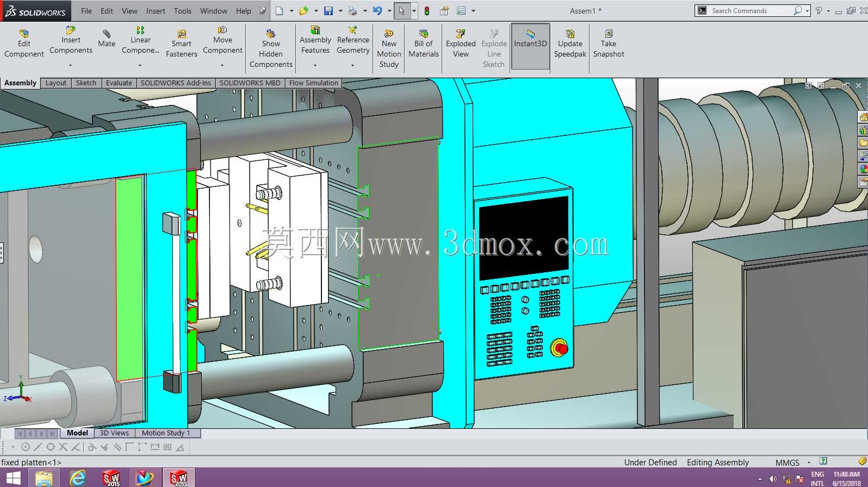This screenshot has height=487, width=868.
Task: Expand the Assembly Features dropdown arrow
Action: tap(315, 65)
